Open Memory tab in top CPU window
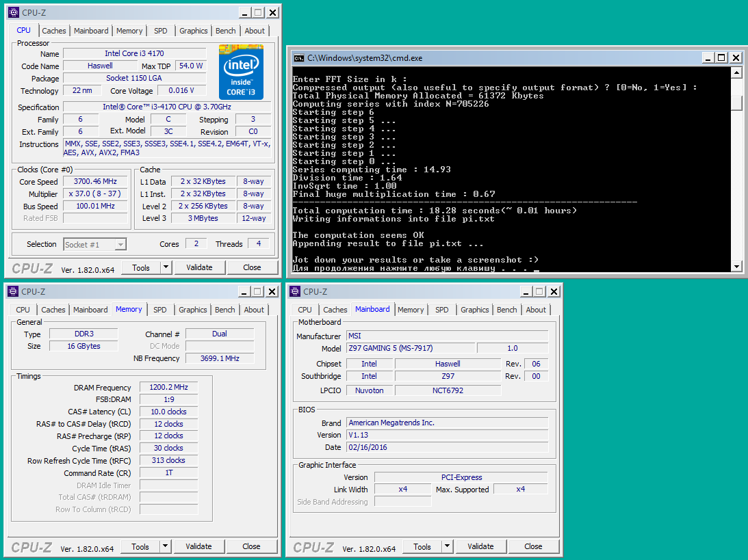The image size is (748, 560). (129, 31)
